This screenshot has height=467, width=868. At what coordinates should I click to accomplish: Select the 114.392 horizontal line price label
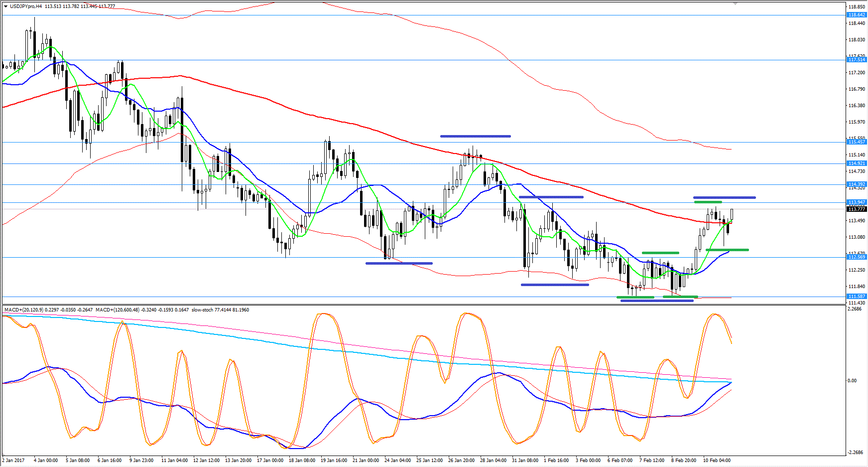857,184
